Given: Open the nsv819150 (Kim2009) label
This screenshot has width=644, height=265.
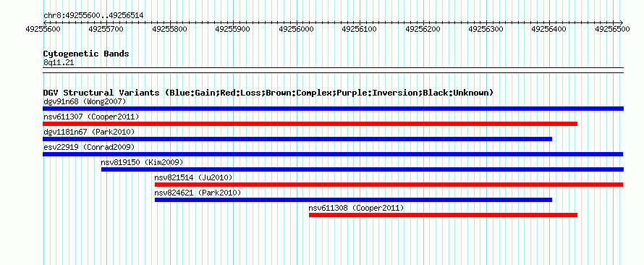Looking at the screenshot, I should 142,162.
